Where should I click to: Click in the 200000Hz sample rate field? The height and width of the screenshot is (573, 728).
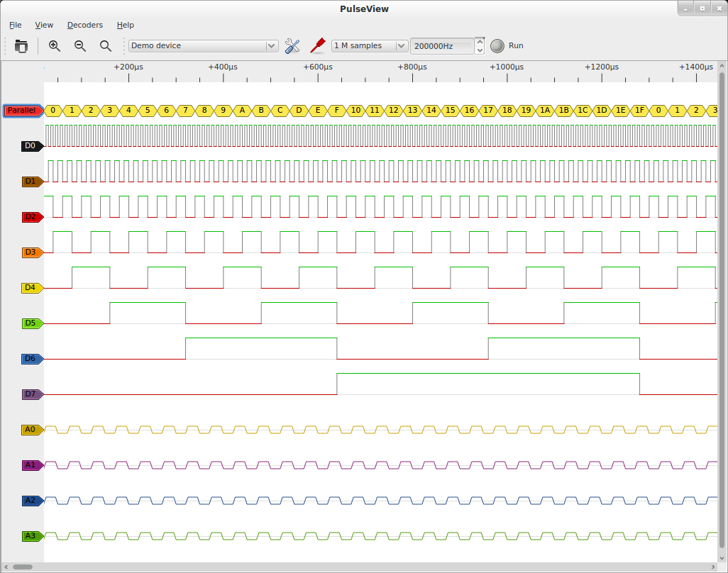441,46
